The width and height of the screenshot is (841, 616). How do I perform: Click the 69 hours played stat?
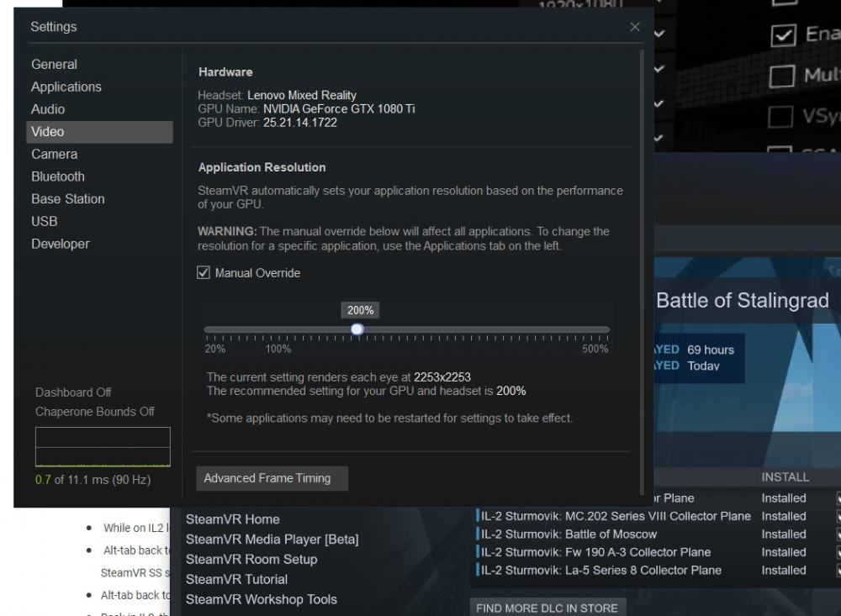pos(711,350)
